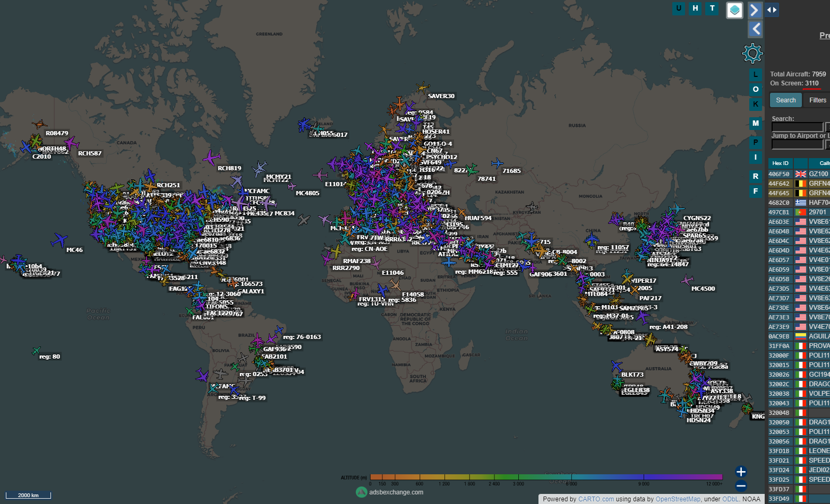Toggle the L button
This screenshot has height=504, width=830.
point(756,75)
